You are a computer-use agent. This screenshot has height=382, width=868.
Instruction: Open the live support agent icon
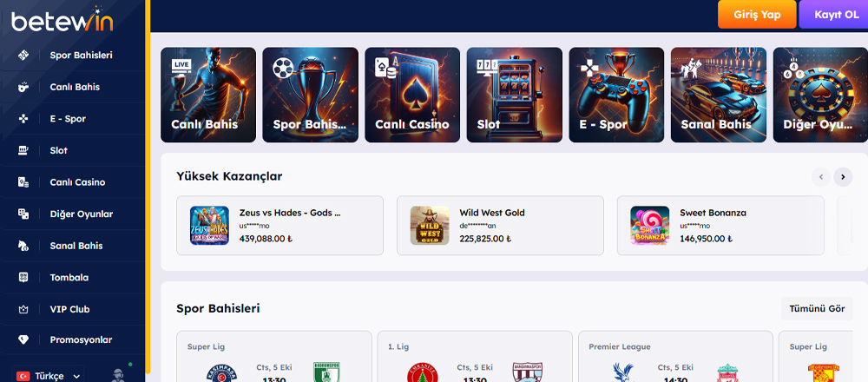(x=118, y=374)
